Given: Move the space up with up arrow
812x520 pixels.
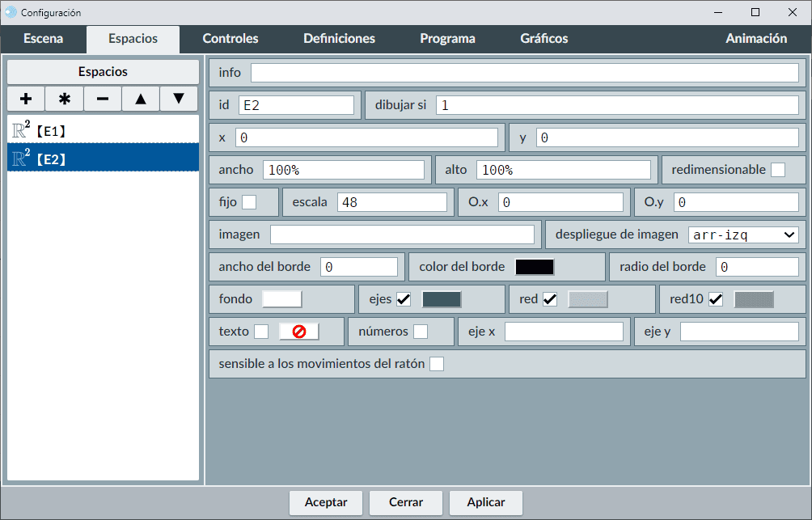Looking at the screenshot, I should (x=141, y=99).
